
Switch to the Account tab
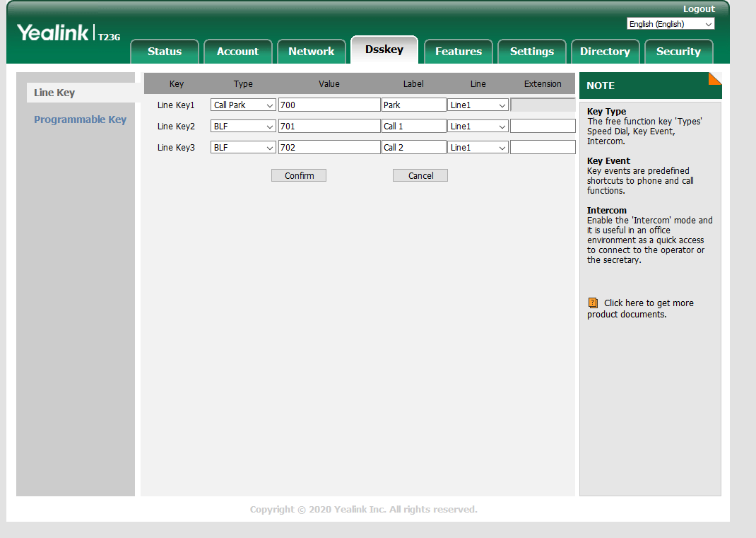point(237,52)
